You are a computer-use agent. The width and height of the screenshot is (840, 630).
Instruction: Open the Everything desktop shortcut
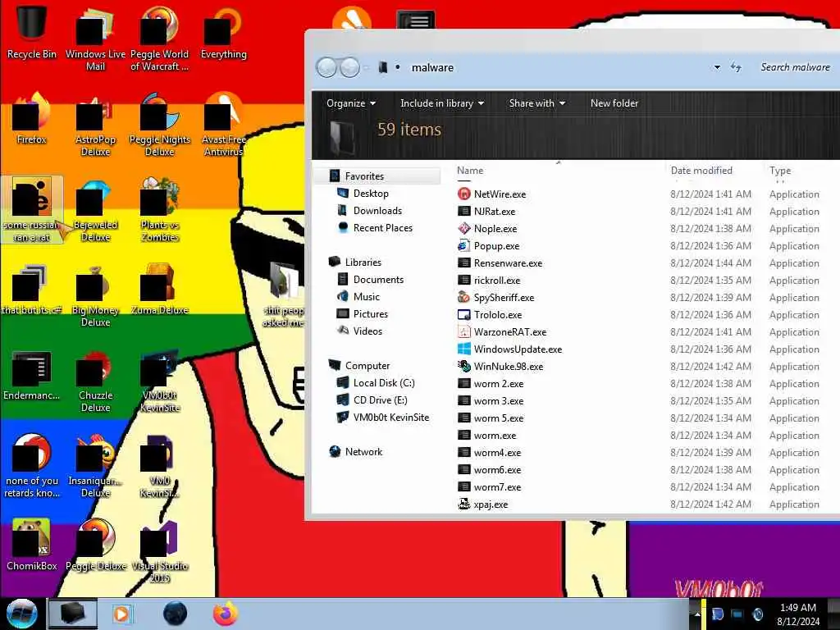click(223, 31)
